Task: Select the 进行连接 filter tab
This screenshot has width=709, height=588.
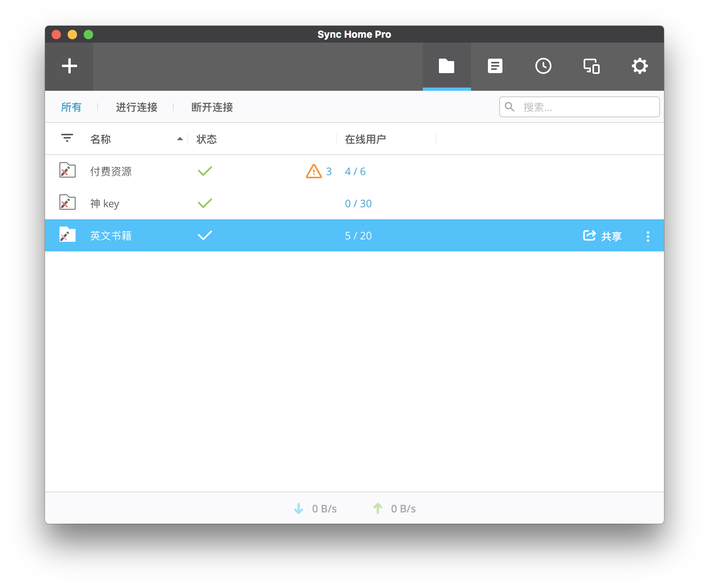Action: tap(137, 107)
